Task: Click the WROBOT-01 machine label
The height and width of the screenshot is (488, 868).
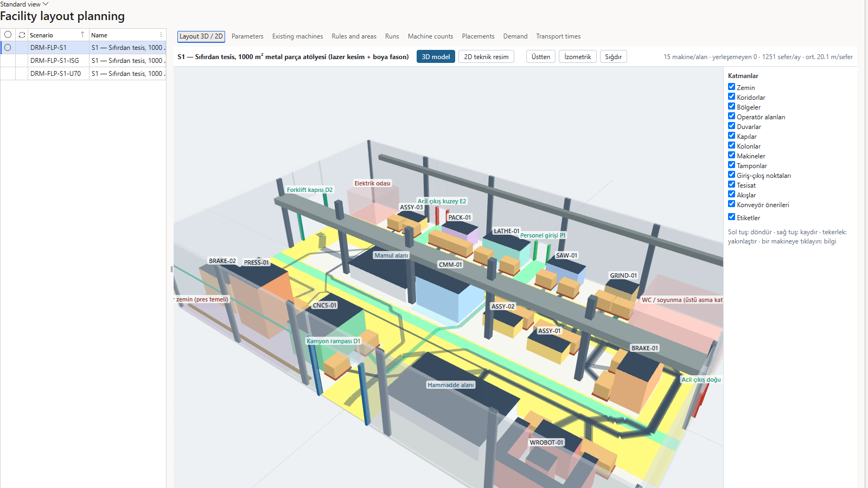Action: coord(547,442)
